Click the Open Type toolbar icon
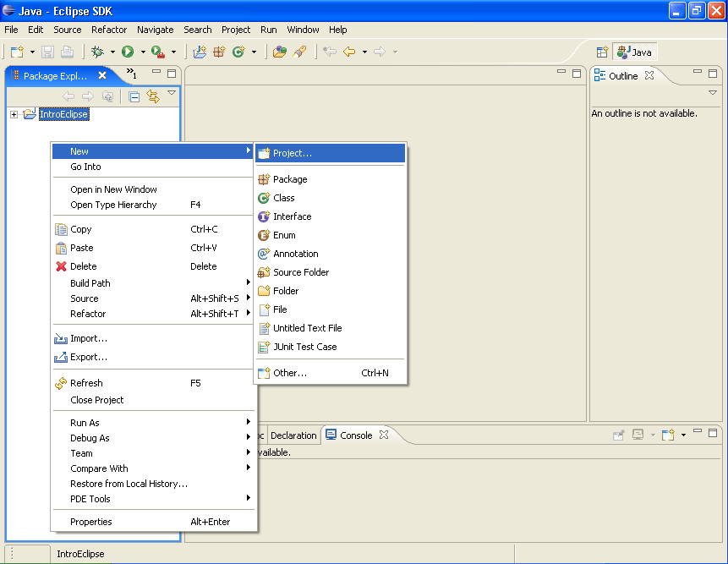The width and height of the screenshot is (728, 564). tap(280, 52)
